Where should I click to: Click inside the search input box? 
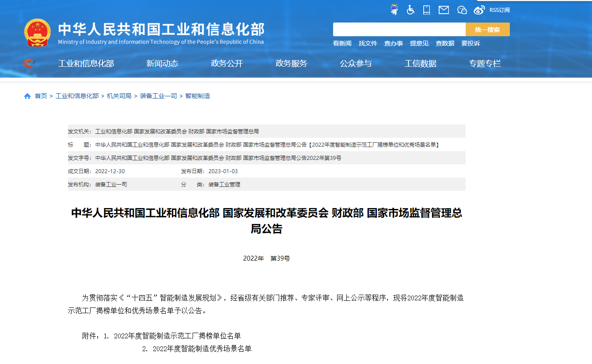pyautogui.click(x=398, y=29)
